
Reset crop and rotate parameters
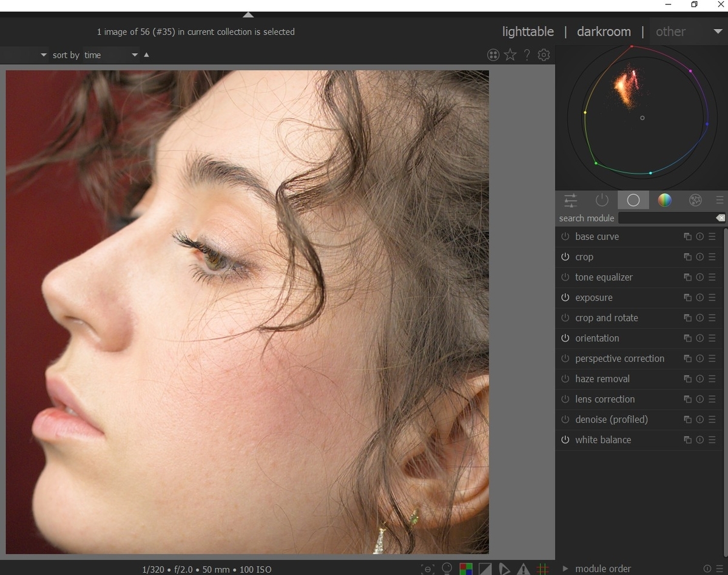click(x=699, y=318)
